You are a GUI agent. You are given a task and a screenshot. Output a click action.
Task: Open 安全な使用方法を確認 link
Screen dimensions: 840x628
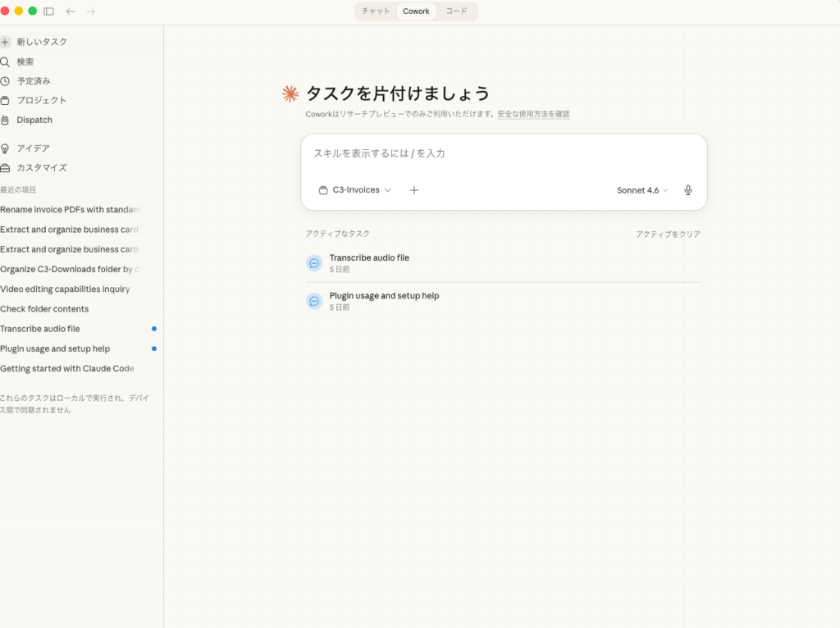[533, 114]
